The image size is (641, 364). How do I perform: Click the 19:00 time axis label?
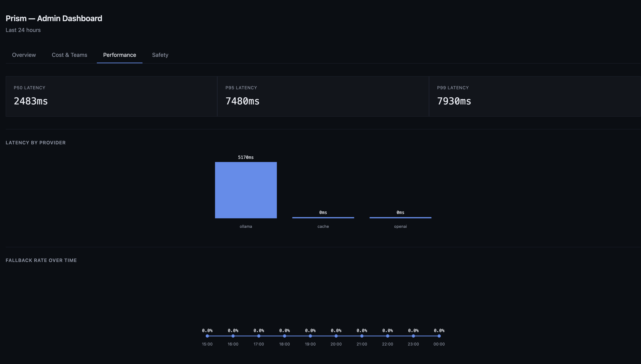click(310, 344)
